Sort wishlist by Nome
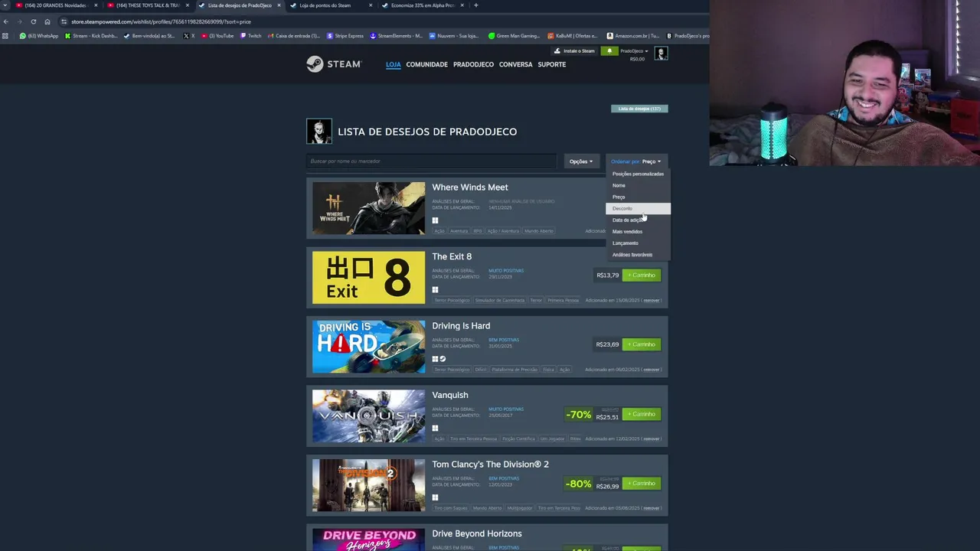Image resolution: width=980 pixels, height=551 pixels. (x=638, y=185)
